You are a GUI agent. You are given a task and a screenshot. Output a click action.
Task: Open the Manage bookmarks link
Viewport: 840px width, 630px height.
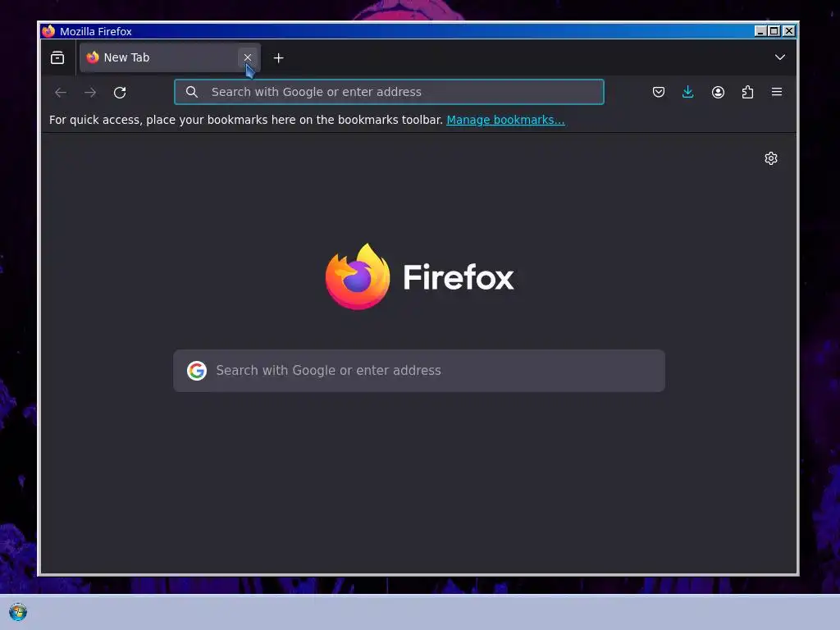click(505, 120)
